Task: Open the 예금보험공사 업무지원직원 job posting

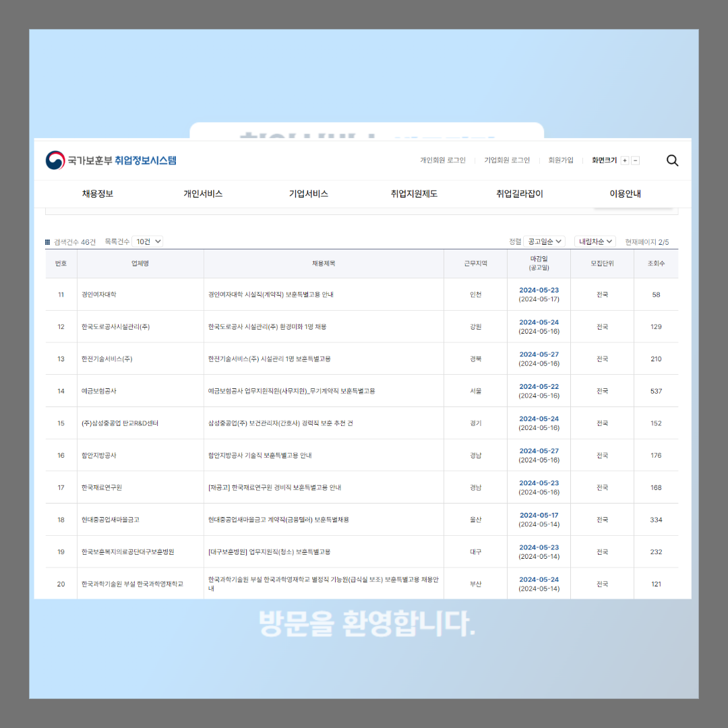Action: (290, 391)
